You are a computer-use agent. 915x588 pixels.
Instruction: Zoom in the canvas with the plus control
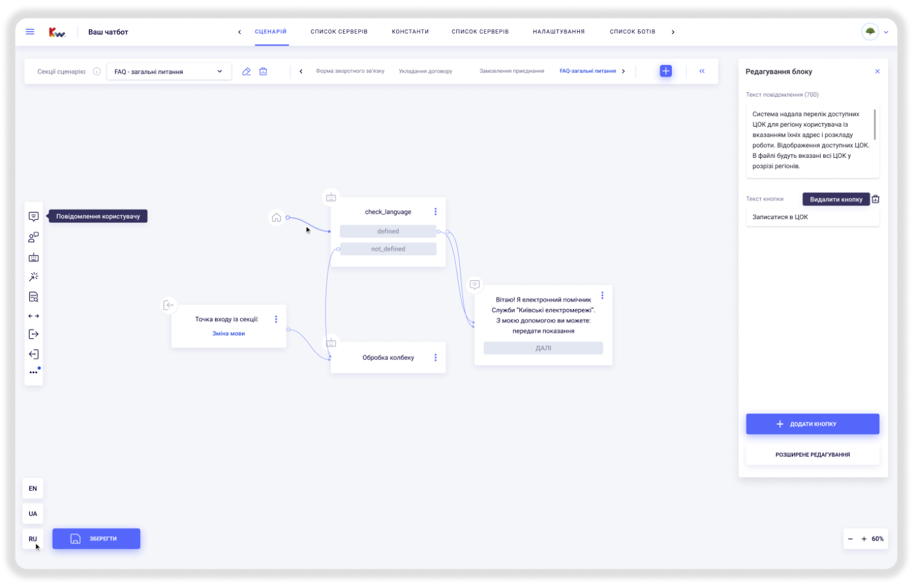point(864,539)
